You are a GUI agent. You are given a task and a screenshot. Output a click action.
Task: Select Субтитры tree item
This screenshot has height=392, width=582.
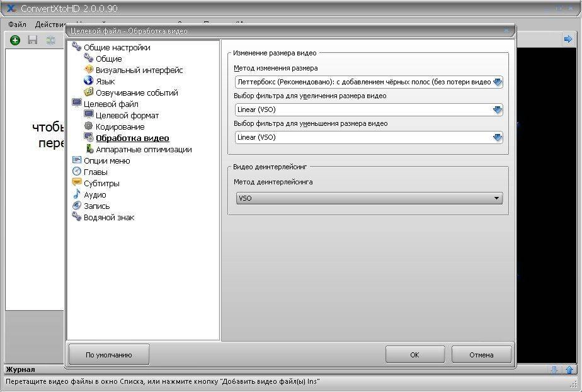click(101, 184)
